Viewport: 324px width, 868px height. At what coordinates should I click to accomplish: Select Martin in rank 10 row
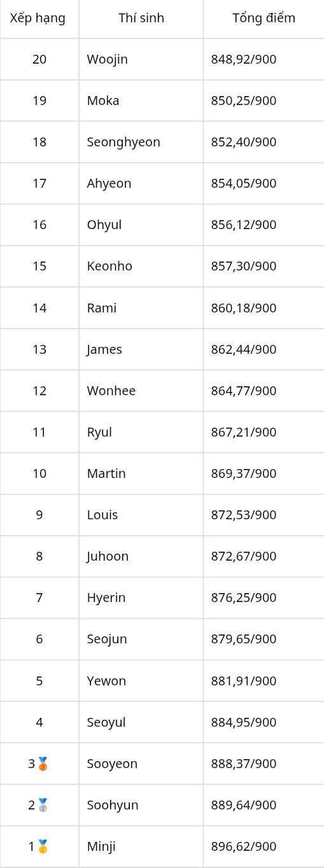point(106,473)
